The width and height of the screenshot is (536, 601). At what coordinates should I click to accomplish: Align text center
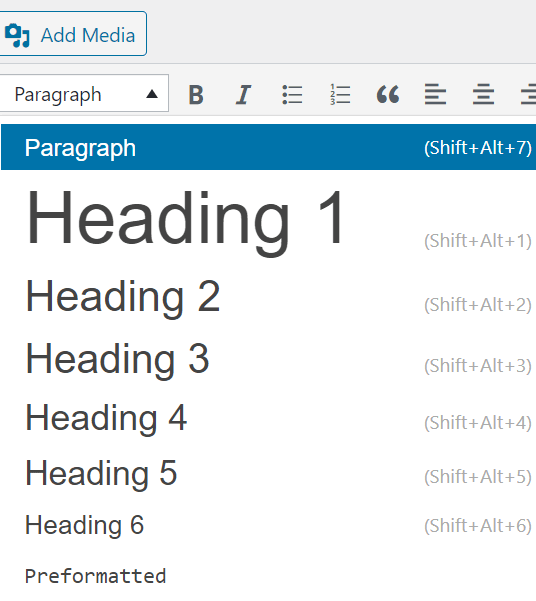483,94
